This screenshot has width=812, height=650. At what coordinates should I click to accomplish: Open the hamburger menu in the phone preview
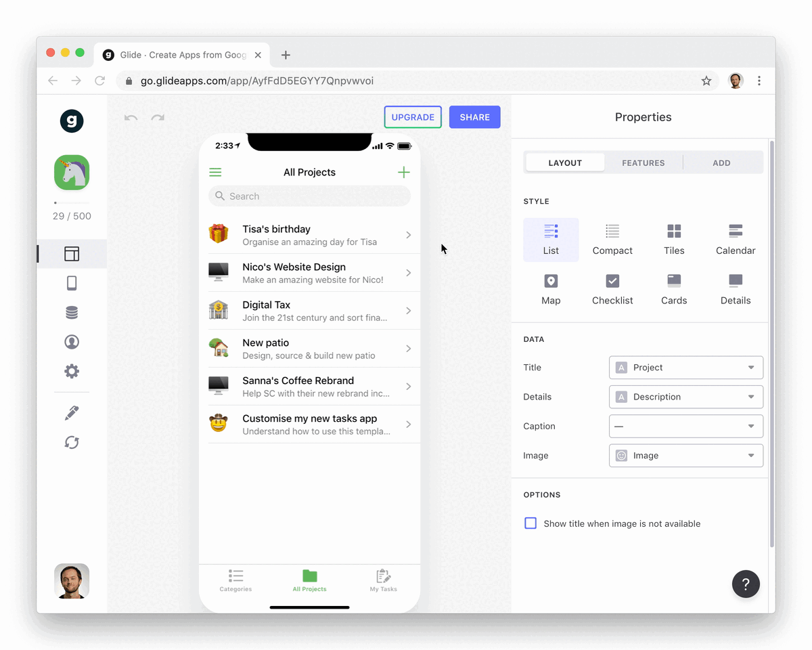point(215,172)
